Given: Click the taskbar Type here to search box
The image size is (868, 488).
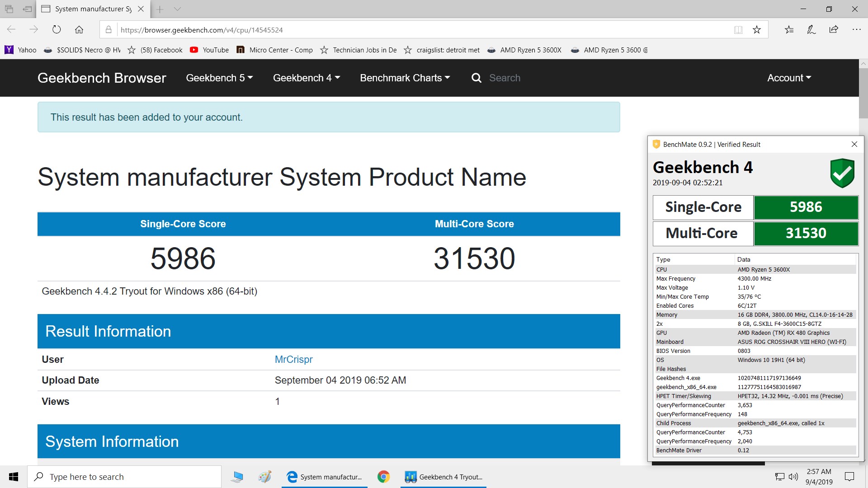Looking at the screenshot, I should (x=124, y=477).
